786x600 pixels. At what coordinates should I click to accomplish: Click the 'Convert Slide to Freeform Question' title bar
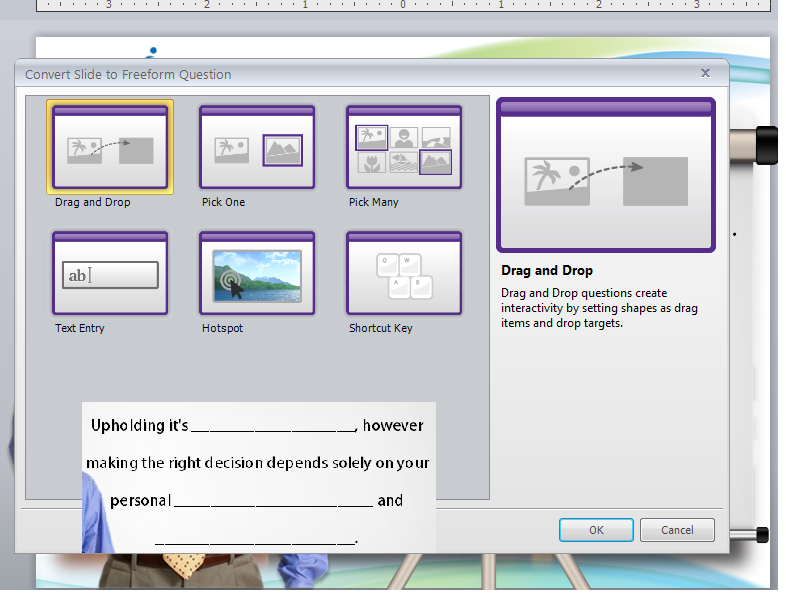[300, 74]
